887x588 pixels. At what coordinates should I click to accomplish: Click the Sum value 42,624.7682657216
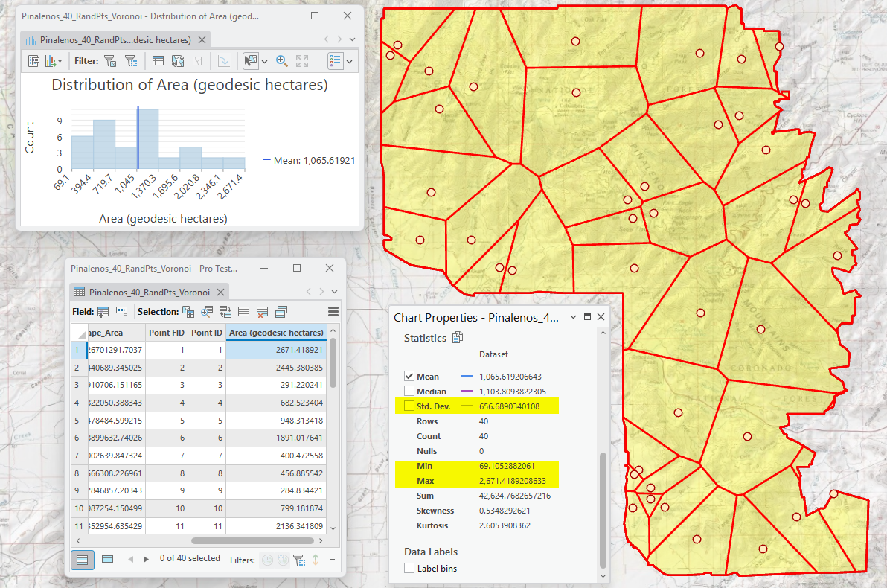[x=515, y=496]
